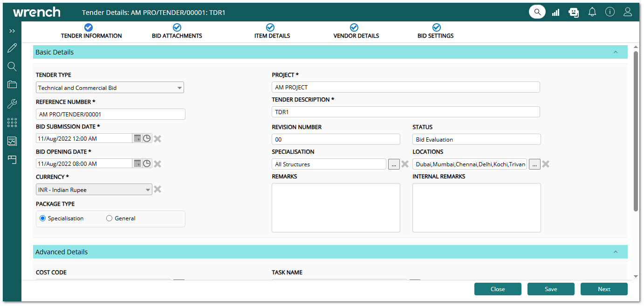Viewport: 644px width, 306px height.
Task: Select the Specialisation package type radio
Action: [x=43, y=218]
